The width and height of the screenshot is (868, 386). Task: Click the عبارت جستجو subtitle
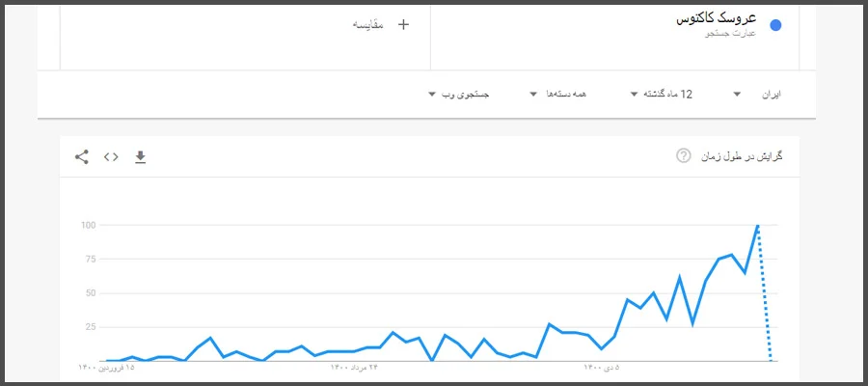click(730, 35)
